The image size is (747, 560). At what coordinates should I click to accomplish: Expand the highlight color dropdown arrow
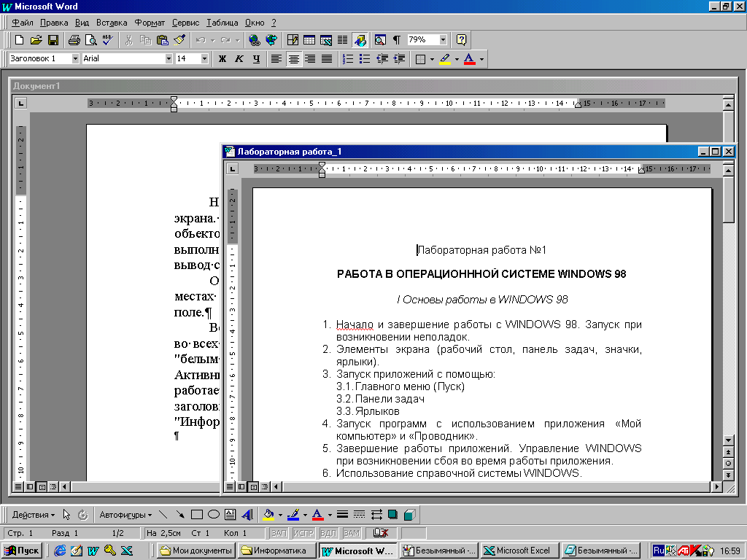point(457,59)
